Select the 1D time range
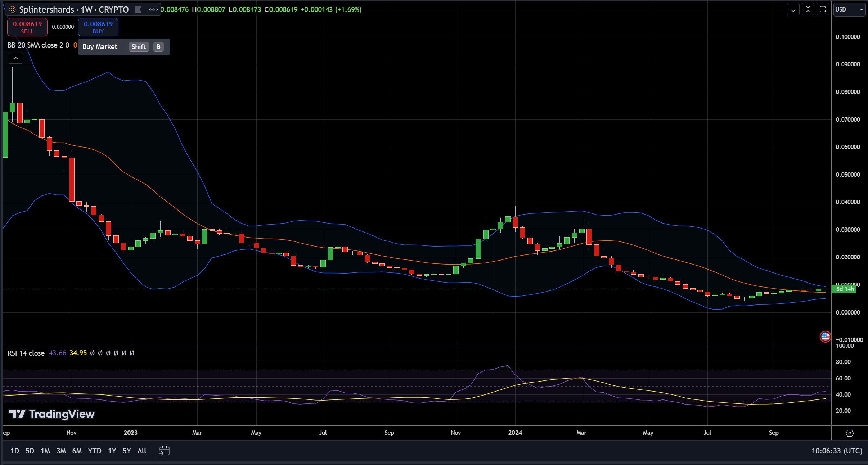The width and height of the screenshot is (868, 465). point(15,451)
